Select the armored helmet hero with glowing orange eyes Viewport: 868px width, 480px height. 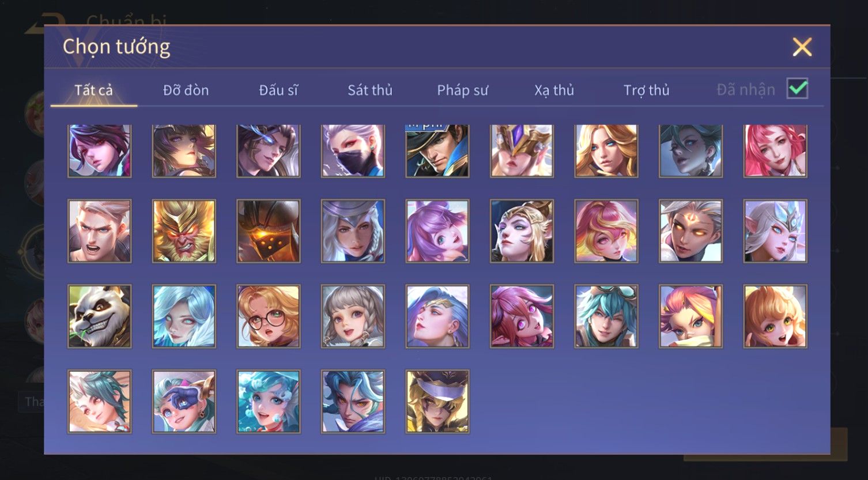268,231
